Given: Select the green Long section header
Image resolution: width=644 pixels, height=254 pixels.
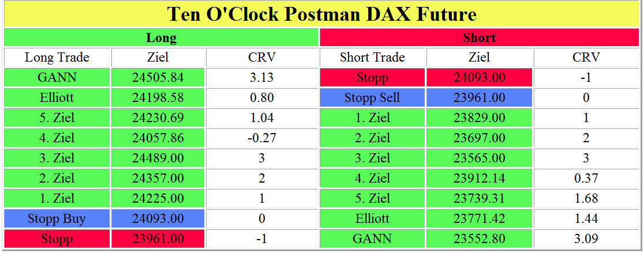Looking at the screenshot, I should pyautogui.click(x=161, y=38).
